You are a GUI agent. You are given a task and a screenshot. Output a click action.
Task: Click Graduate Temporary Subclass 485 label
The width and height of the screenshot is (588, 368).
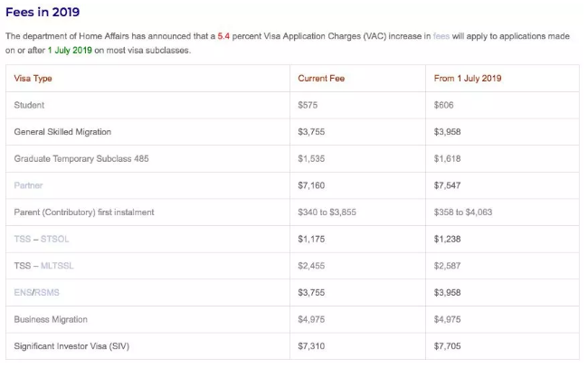81,158
